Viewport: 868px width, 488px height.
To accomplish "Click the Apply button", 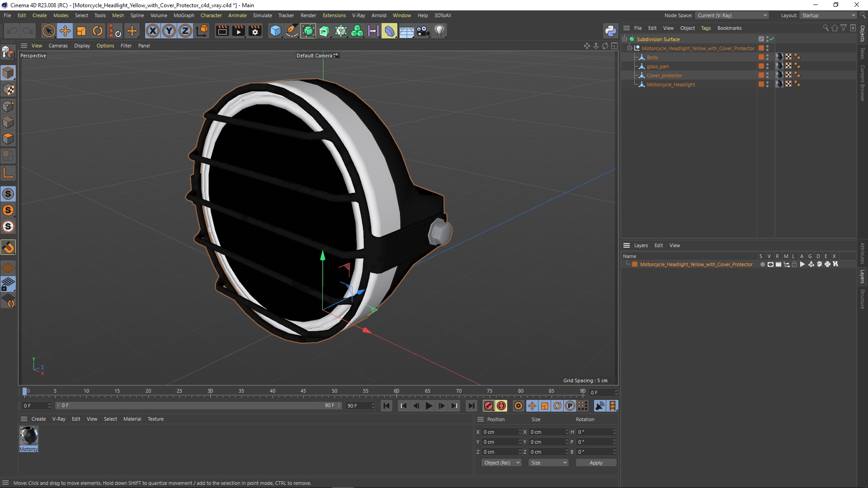I will (596, 463).
